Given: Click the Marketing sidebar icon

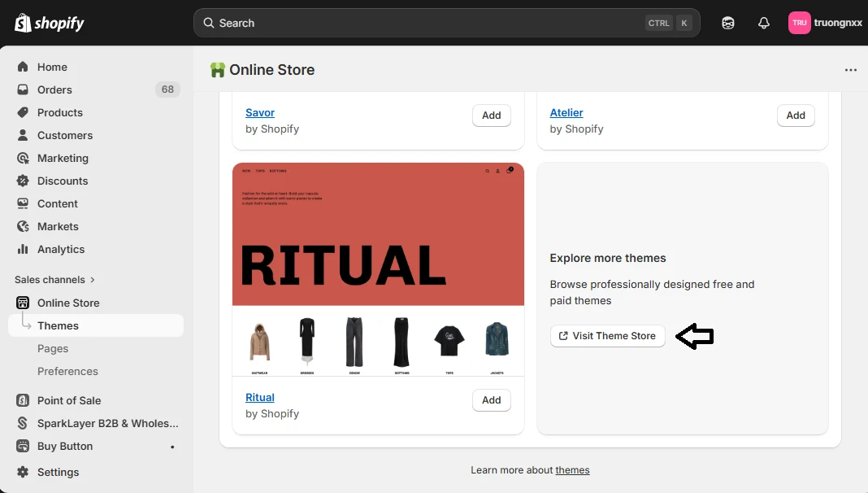Looking at the screenshot, I should click(x=23, y=158).
